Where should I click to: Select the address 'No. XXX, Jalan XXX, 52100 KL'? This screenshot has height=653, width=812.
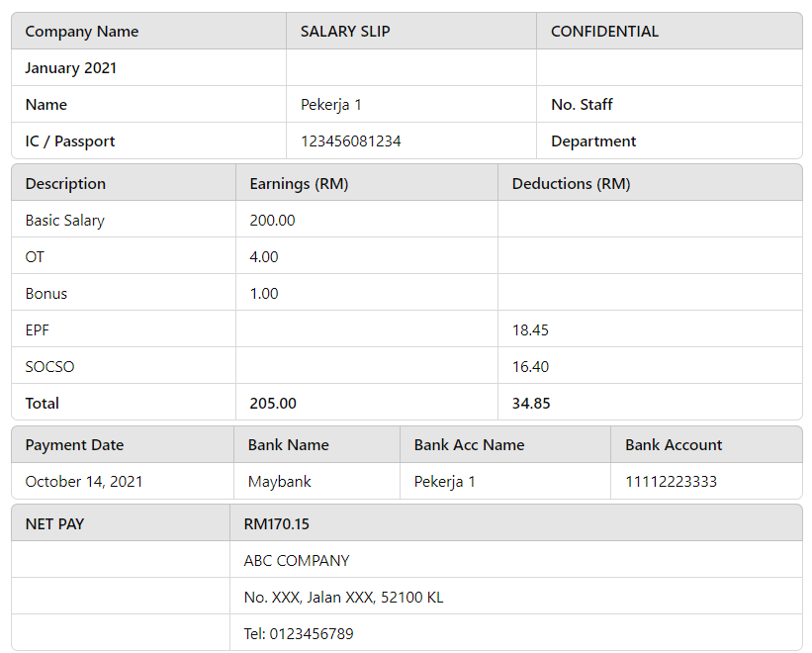[x=343, y=598]
